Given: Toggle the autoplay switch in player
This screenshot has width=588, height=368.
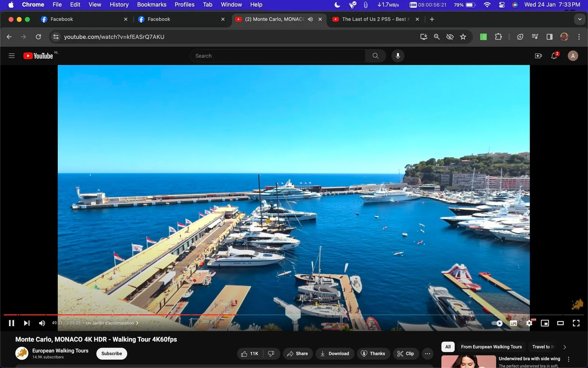Looking at the screenshot, I should coord(497,323).
